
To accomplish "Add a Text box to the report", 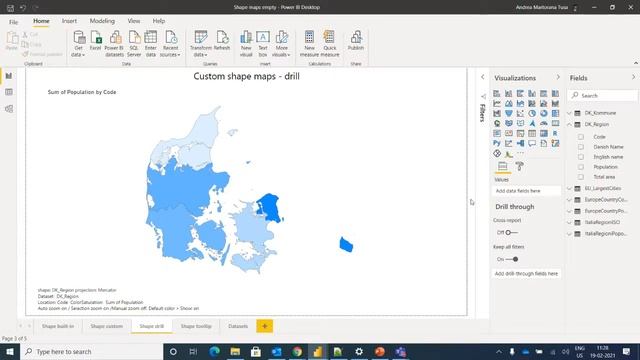I will (x=263, y=43).
